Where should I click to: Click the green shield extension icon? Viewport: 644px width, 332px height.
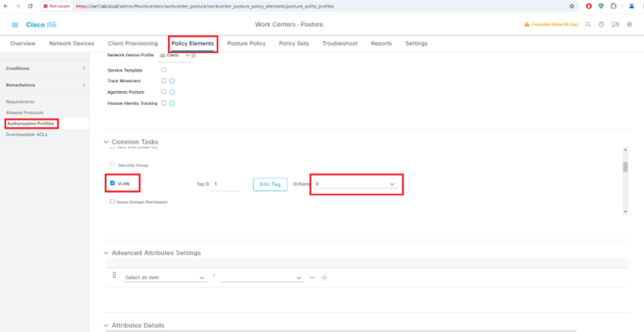click(601, 6)
